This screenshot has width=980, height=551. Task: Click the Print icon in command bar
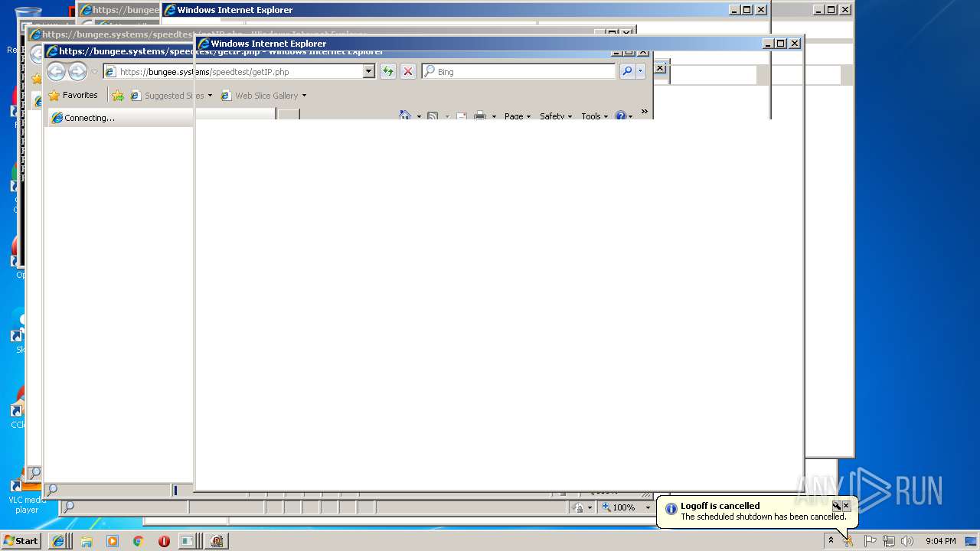click(x=480, y=116)
